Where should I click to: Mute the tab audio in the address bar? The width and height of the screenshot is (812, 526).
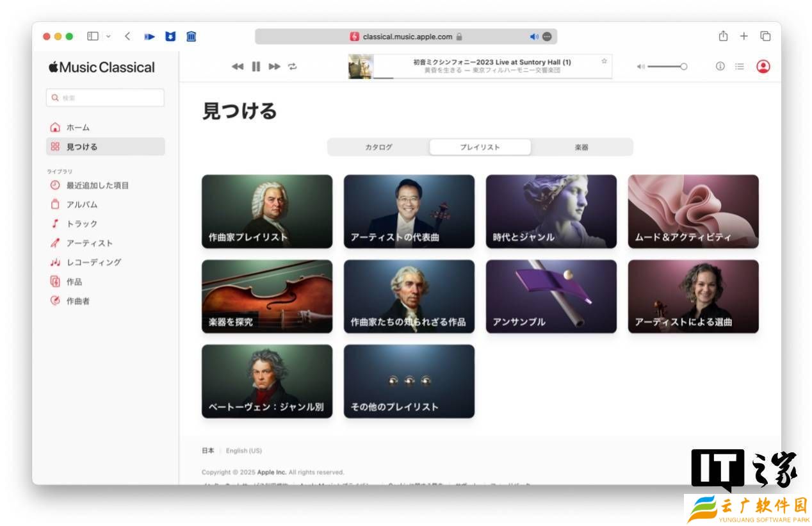click(x=534, y=37)
